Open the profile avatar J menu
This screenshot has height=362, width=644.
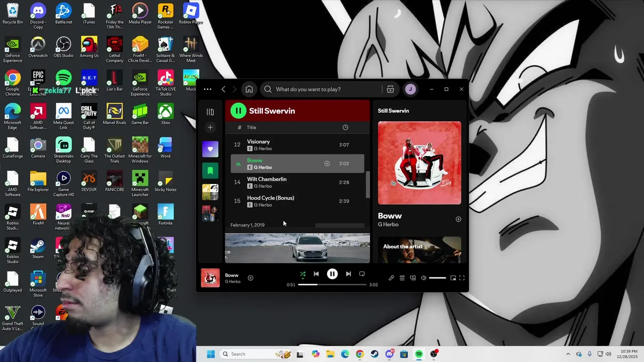[x=411, y=89]
